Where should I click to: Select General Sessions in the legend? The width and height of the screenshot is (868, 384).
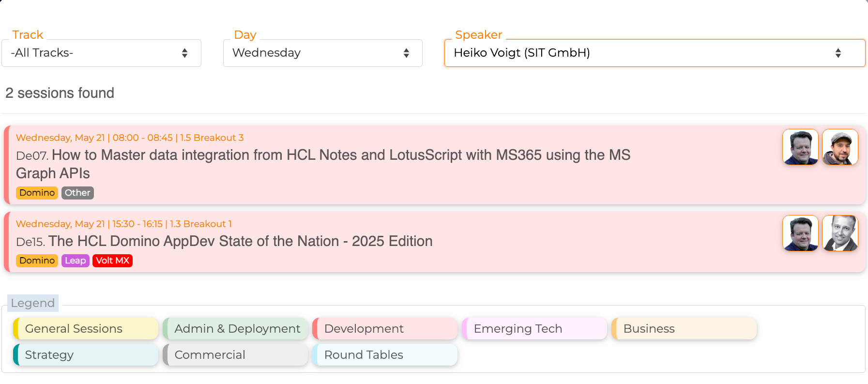[x=86, y=329]
